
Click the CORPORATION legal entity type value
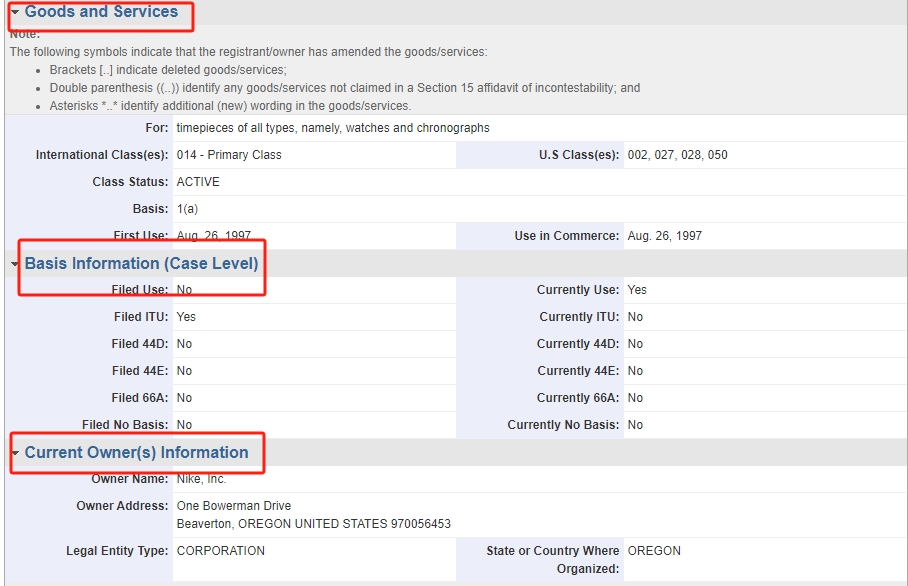click(x=221, y=551)
